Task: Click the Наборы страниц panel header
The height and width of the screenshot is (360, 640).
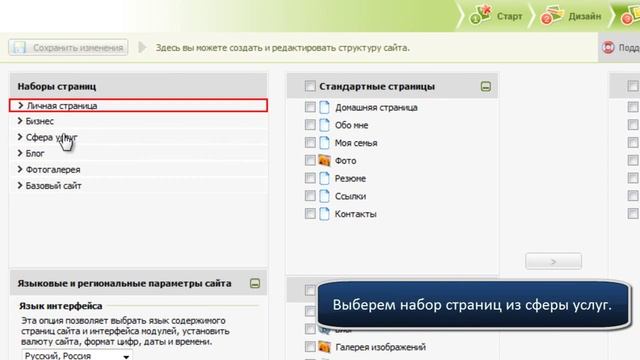Action: click(138, 86)
